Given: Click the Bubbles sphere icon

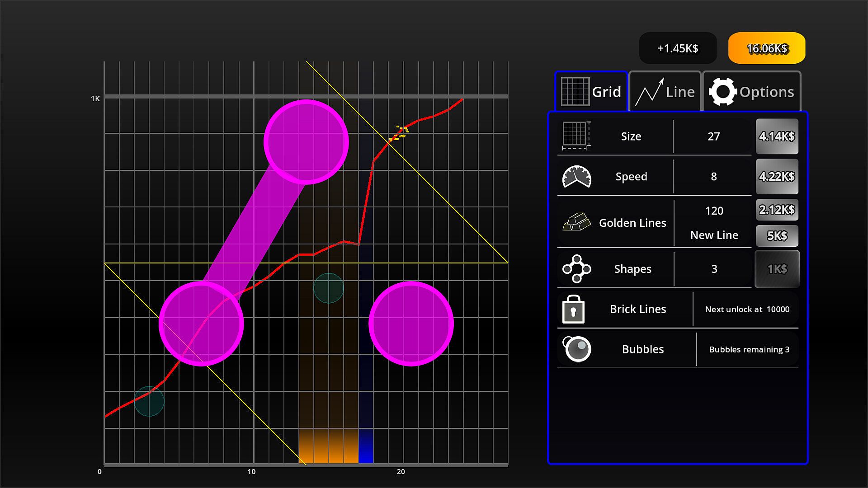Looking at the screenshot, I should pyautogui.click(x=577, y=349).
